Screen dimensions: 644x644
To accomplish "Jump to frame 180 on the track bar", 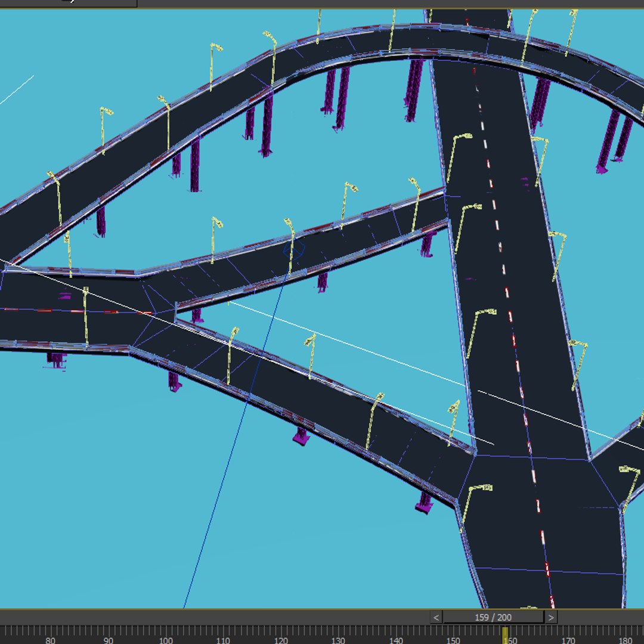I will [x=626, y=640].
